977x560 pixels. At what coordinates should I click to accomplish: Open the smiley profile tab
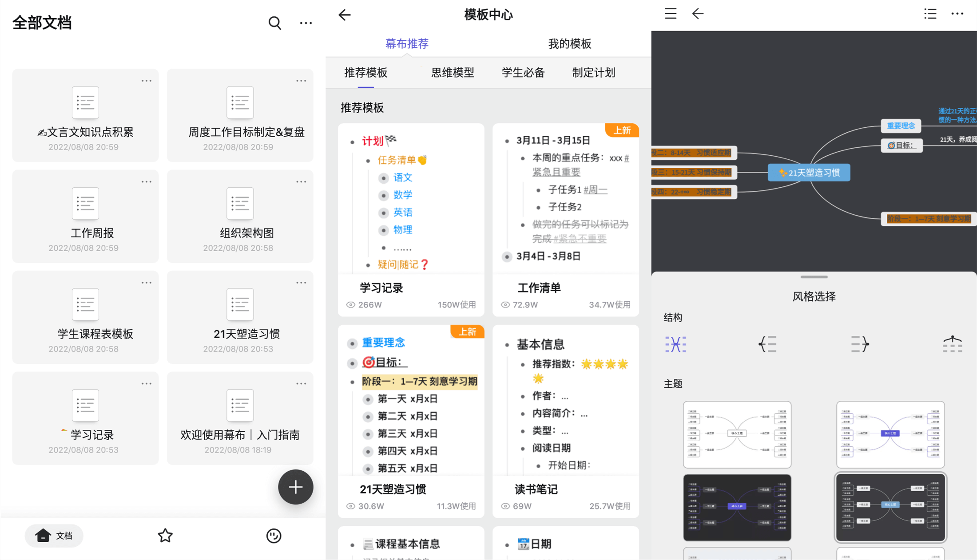click(x=274, y=536)
